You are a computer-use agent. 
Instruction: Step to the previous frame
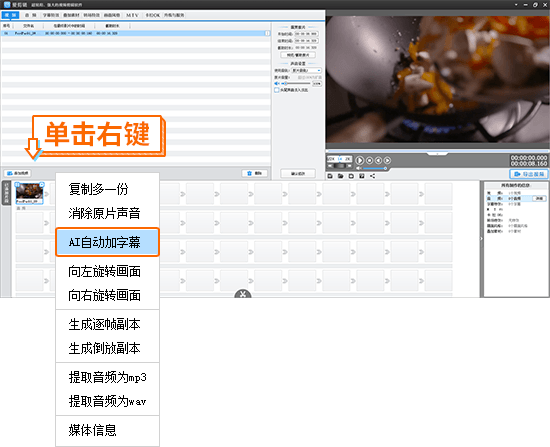coord(378,160)
